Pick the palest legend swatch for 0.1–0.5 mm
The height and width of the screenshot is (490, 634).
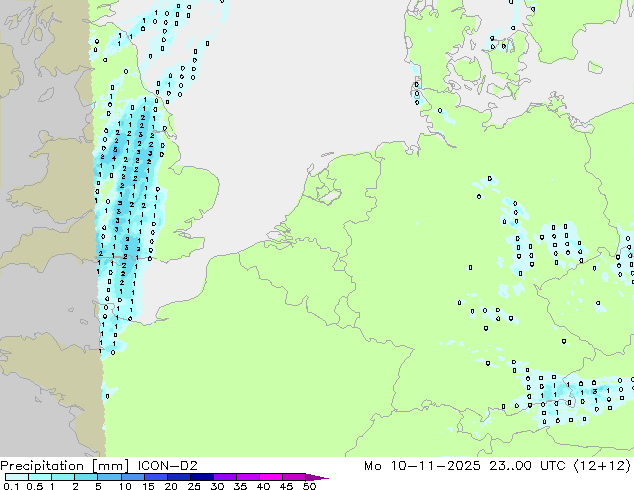click(17, 477)
